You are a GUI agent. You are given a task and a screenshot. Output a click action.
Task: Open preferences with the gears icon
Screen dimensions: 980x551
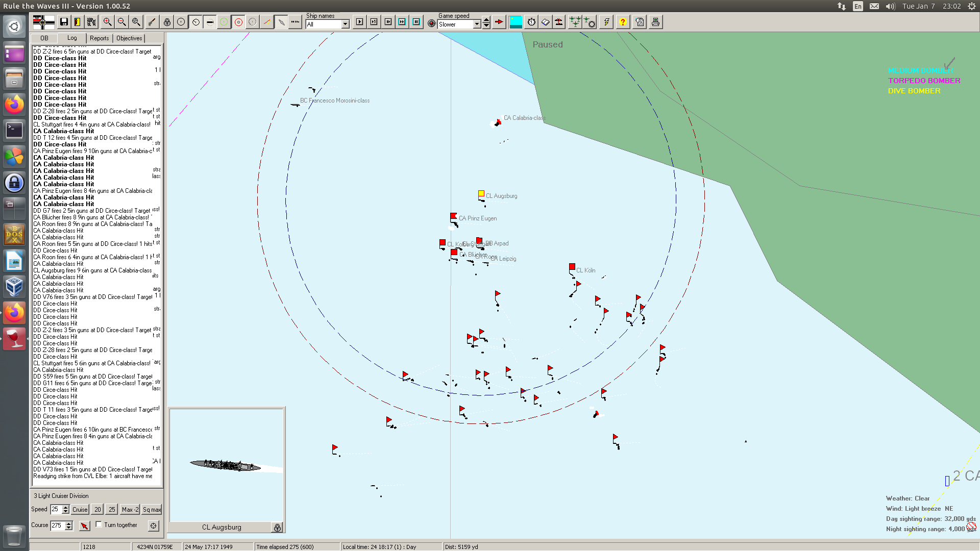pyautogui.click(x=91, y=22)
